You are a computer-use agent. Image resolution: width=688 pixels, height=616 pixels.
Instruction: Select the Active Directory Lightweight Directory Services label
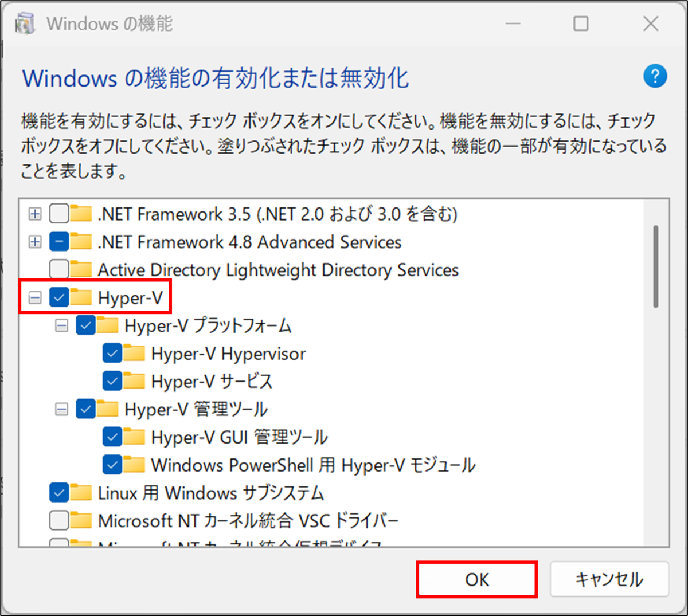[x=278, y=269]
